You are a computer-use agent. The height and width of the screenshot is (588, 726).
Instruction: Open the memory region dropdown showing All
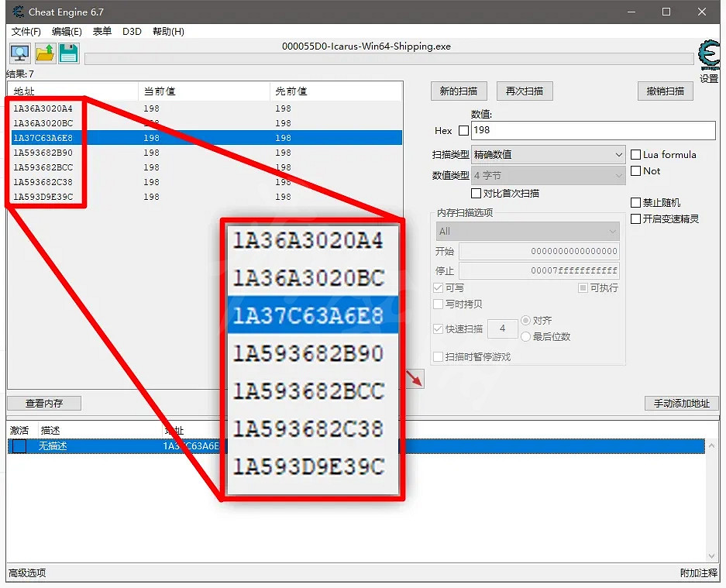coord(527,231)
